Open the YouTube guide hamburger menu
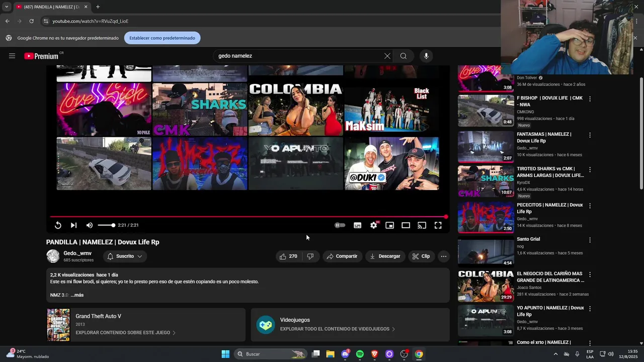 pos(12,56)
